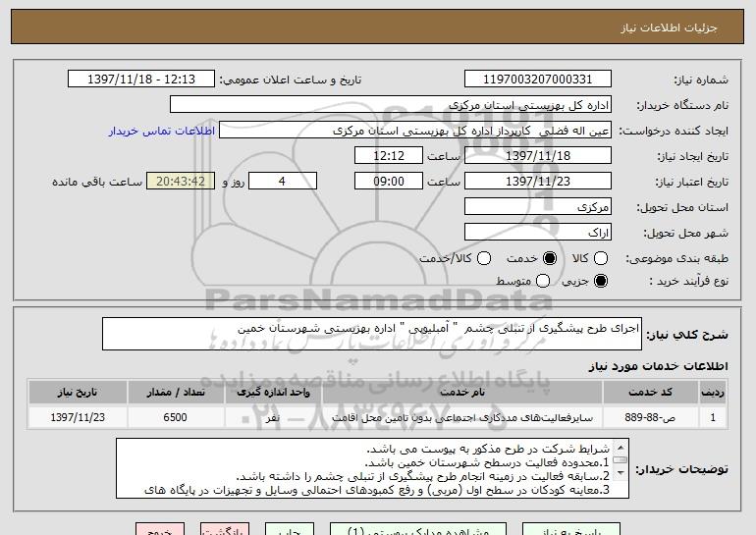756x535 pixels.
Task: Click the چاپ print button
Action: (290, 529)
